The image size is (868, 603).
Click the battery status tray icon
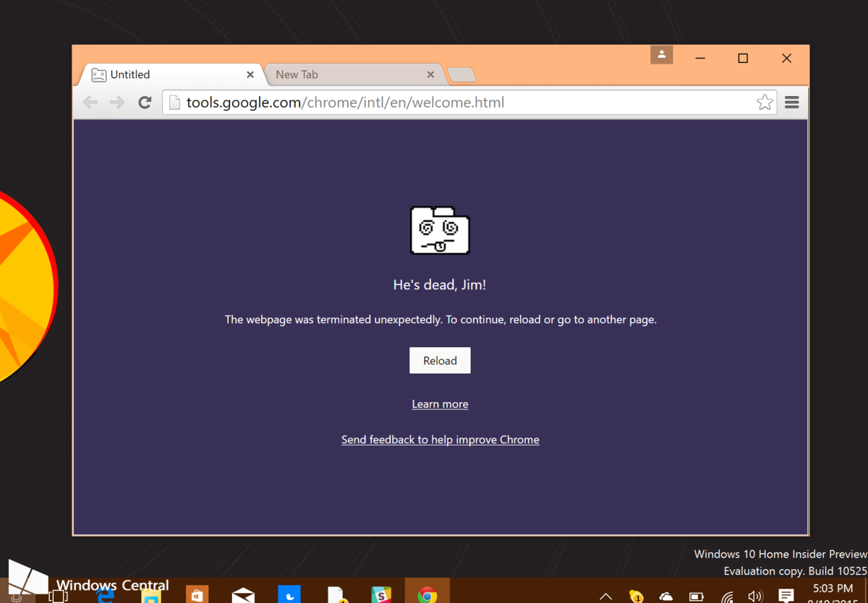(697, 596)
